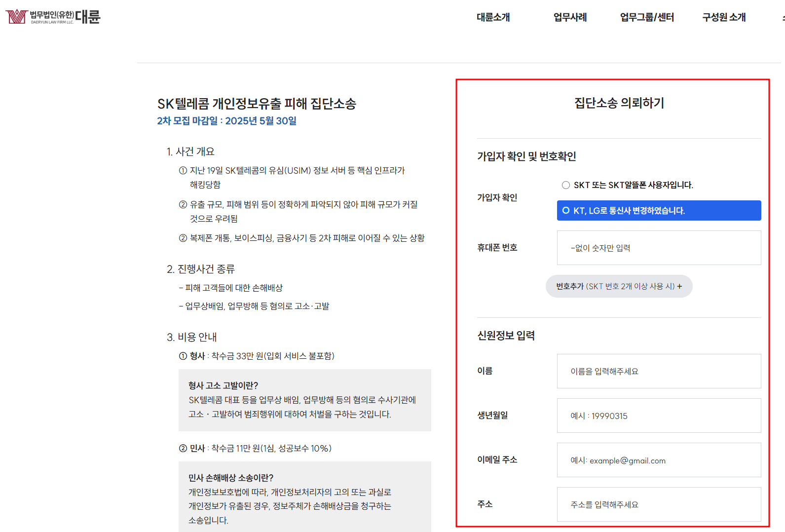This screenshot has height=532, width=785.
Task: Open the 대륜 law firm logo homepage
Action: coord(53,17)
